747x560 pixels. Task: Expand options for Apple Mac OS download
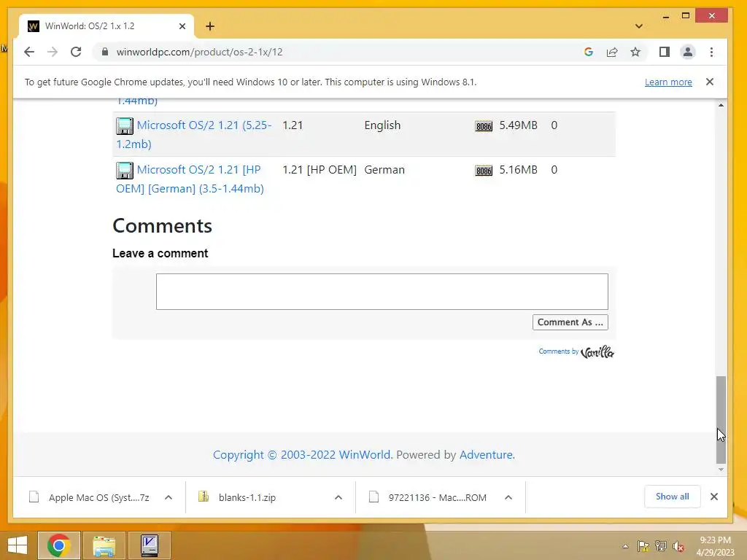pos(169,497)
